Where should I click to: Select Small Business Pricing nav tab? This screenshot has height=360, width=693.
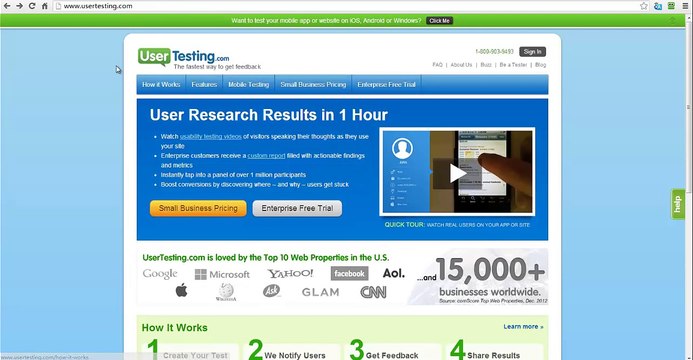313,84
